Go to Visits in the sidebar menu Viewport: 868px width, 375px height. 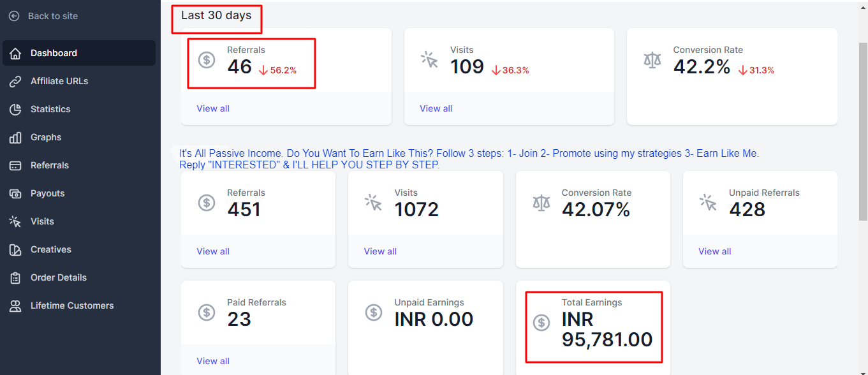pyautogui.click(x=42, y=221)
